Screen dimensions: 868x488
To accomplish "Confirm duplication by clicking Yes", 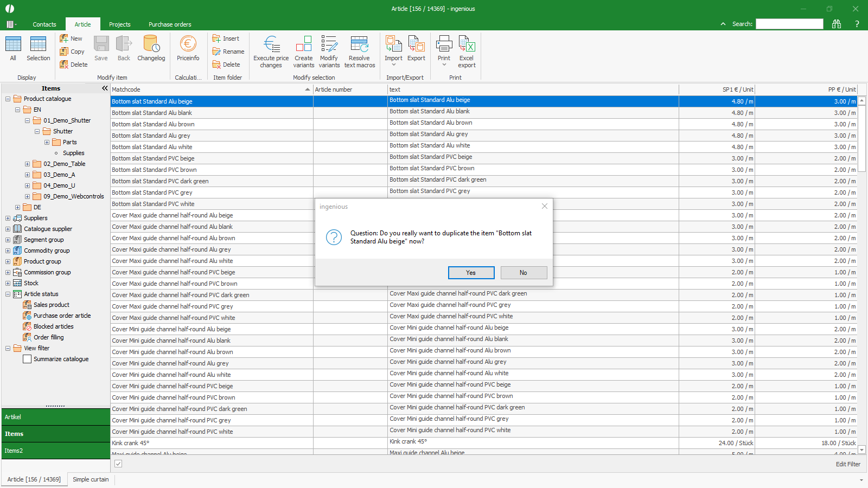I will pos(471,273).
